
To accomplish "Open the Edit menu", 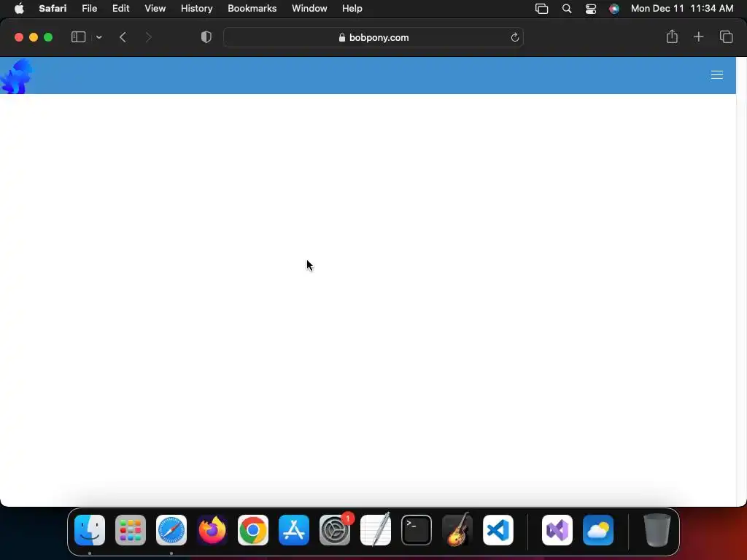I will click(120, 9).
